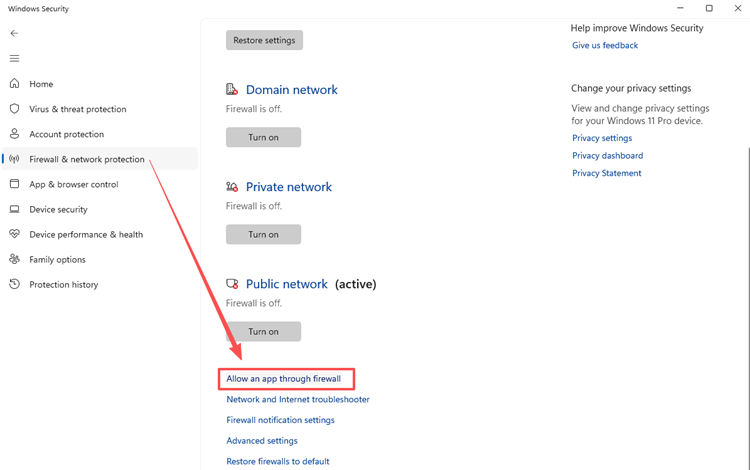Image resolution: width=750 pixels, height=470 pixels.
Task: Open Advanced settings link
Action: [262, 440]
